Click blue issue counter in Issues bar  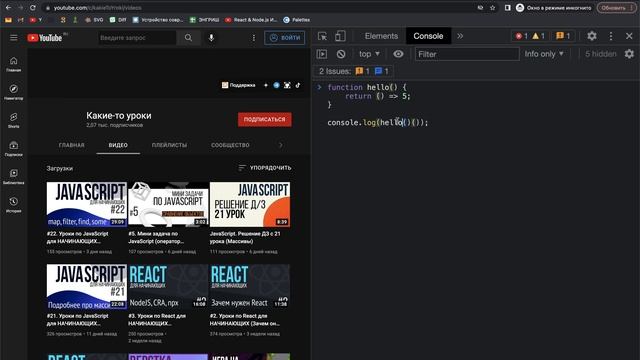pos(382,71)
